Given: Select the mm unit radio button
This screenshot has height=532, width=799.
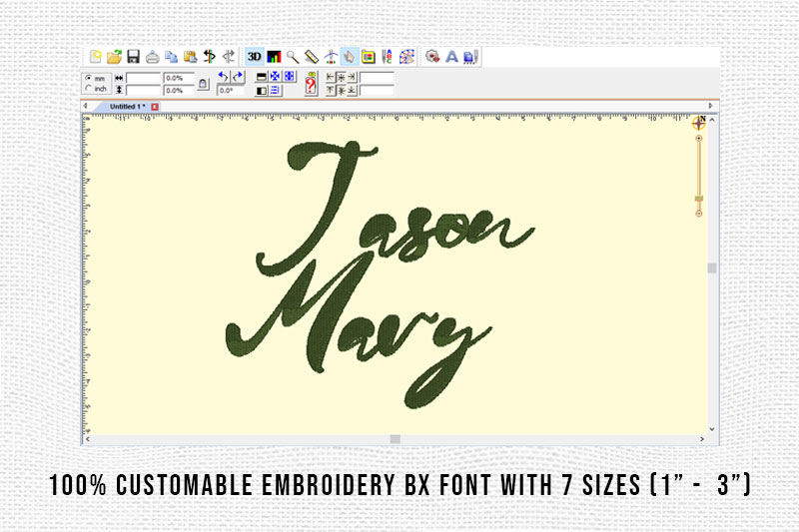Looking at the screenshot, I should click(89, 79).
